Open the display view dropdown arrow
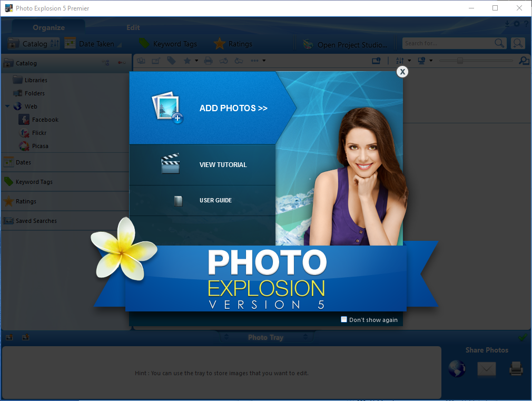Screen dimensions: 532x401 [x=431, y=61]
